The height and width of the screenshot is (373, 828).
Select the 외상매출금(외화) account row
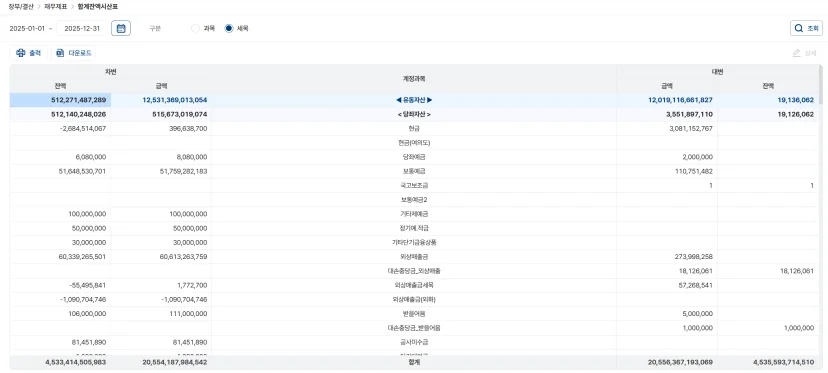(x=414, y=300)
